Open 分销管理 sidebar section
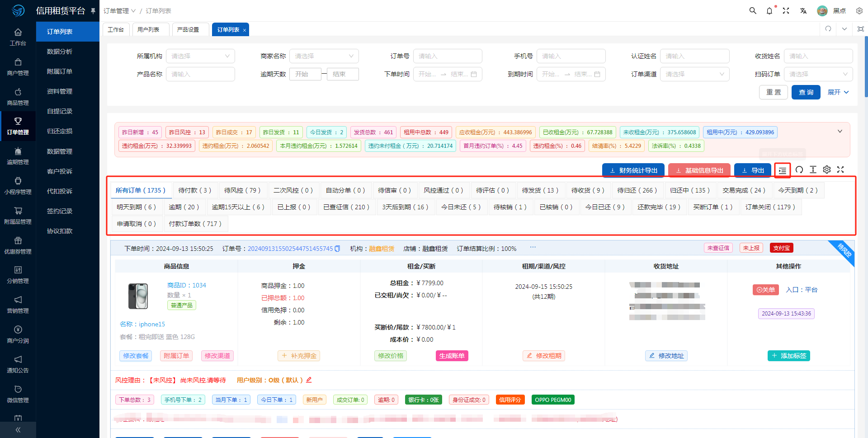This screenshot has width=868, height=438. tap(18, 275)
